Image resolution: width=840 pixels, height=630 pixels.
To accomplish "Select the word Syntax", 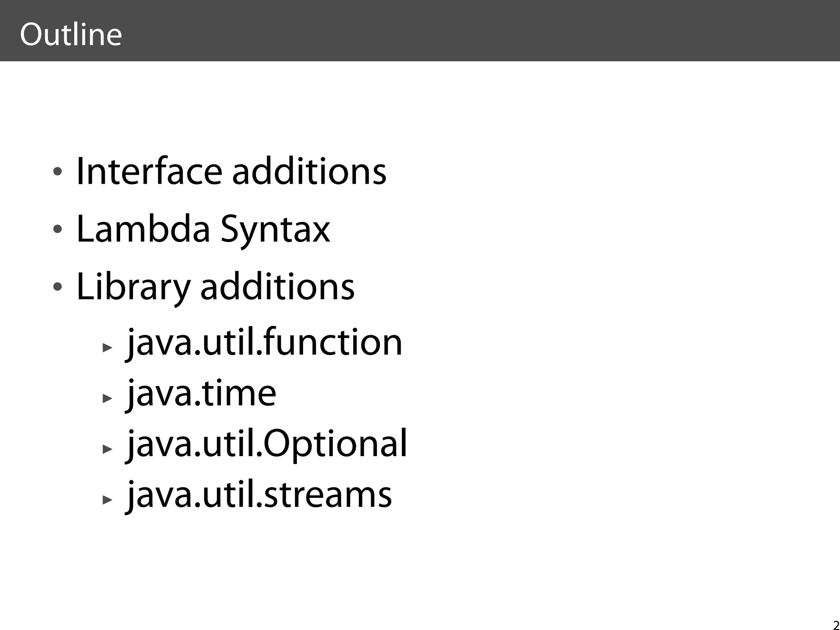I will (x=275, y=230).
